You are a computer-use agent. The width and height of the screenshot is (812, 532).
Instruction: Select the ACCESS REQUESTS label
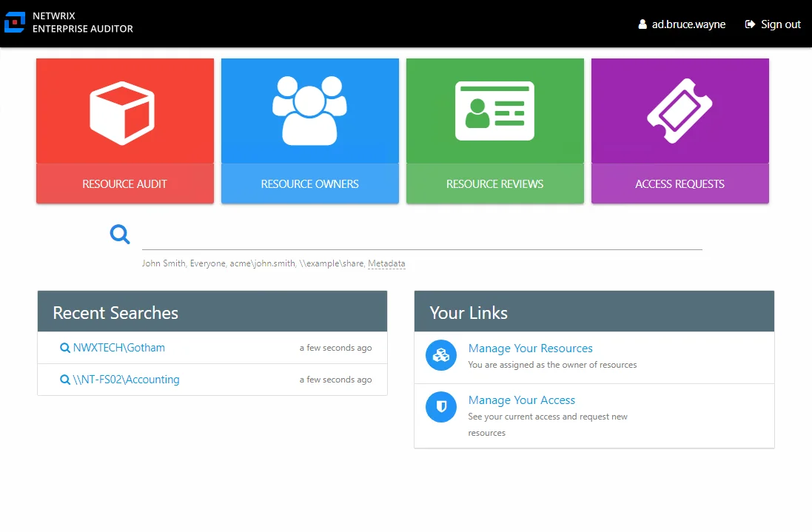pyautogui.click(x=680, y=184)
